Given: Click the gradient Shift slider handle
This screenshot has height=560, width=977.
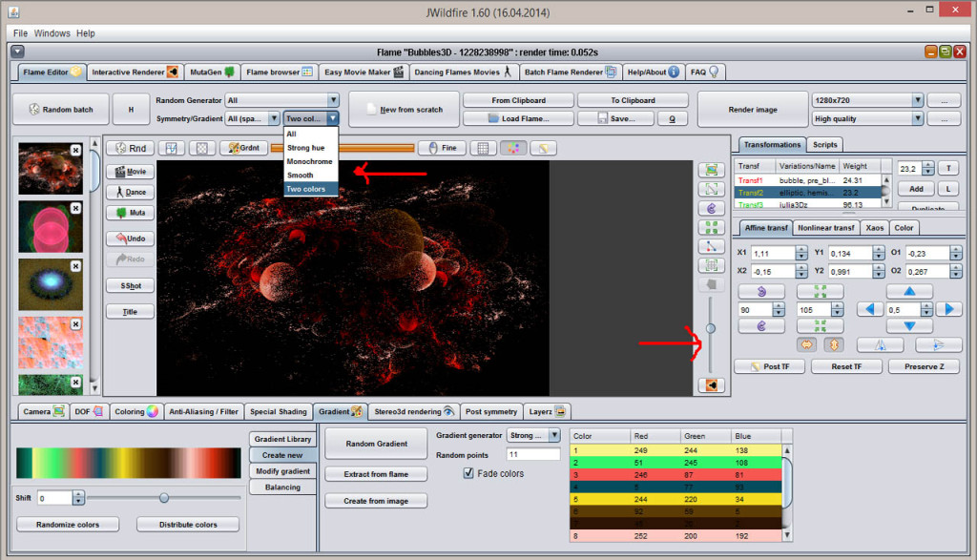Looking at the screenshot, I should (x=164, y=498).
